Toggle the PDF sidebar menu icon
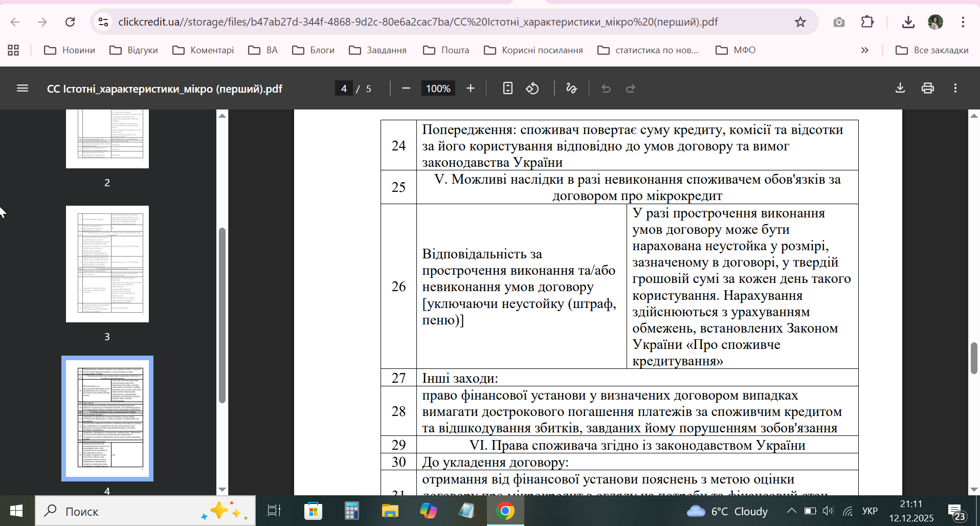Viewport: 980px width, 526px height. point(23,89)
